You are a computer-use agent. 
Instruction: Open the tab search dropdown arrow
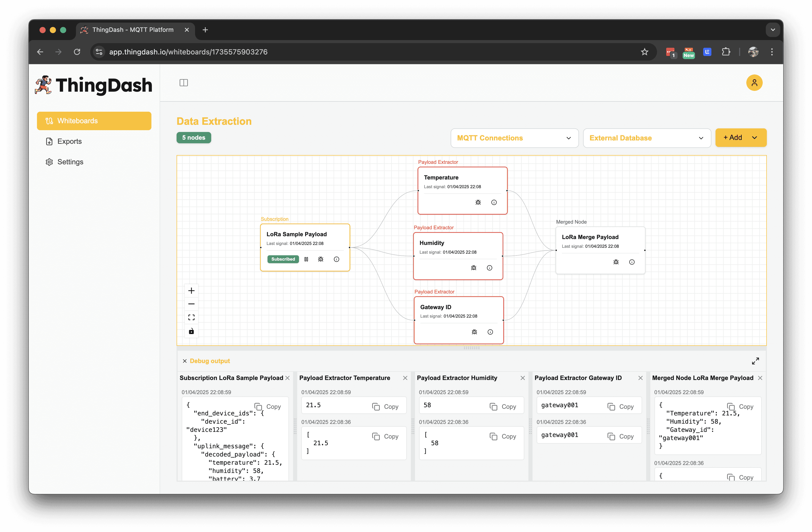click(773, 30)
